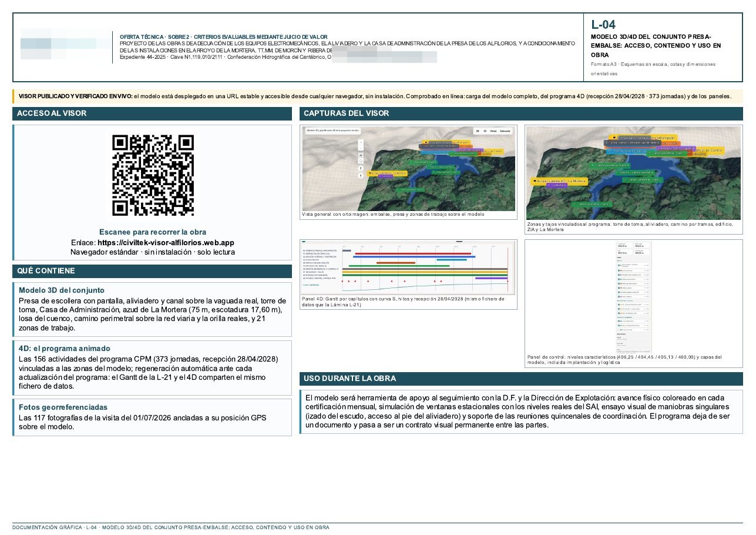Open the 'Panel de control' screenshot

[634, 297]
